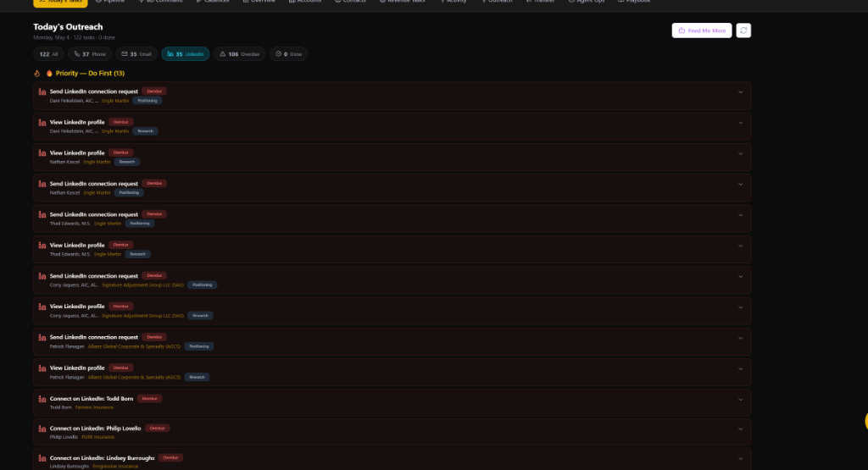Screen dimensions: 868x470
Task: Click 'Connect on LinkedIn: Todd Born' title
Action: click(x=92, y=399)
